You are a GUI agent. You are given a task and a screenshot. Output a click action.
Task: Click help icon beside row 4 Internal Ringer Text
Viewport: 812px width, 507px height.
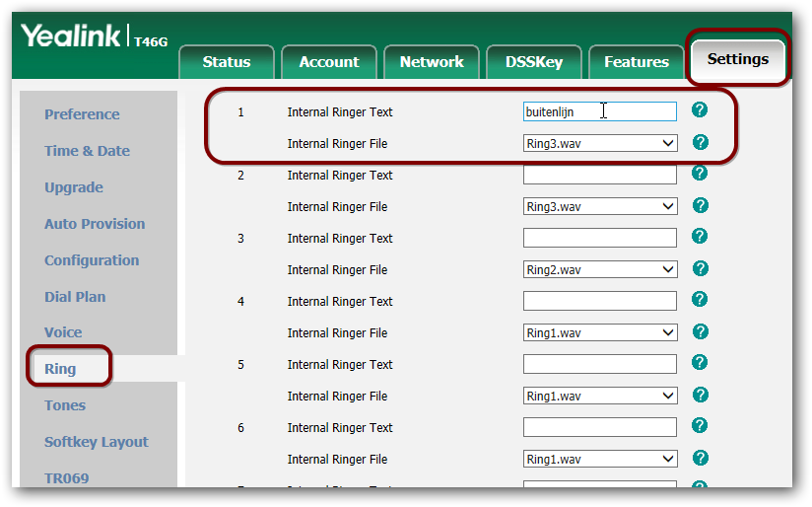coord(700,300)
